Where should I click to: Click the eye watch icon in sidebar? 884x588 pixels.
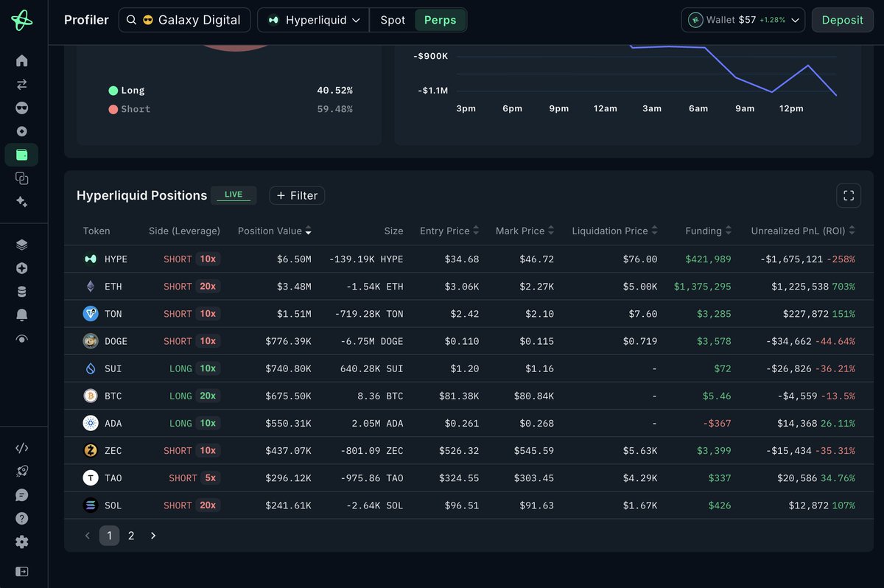tap(21, 339)
